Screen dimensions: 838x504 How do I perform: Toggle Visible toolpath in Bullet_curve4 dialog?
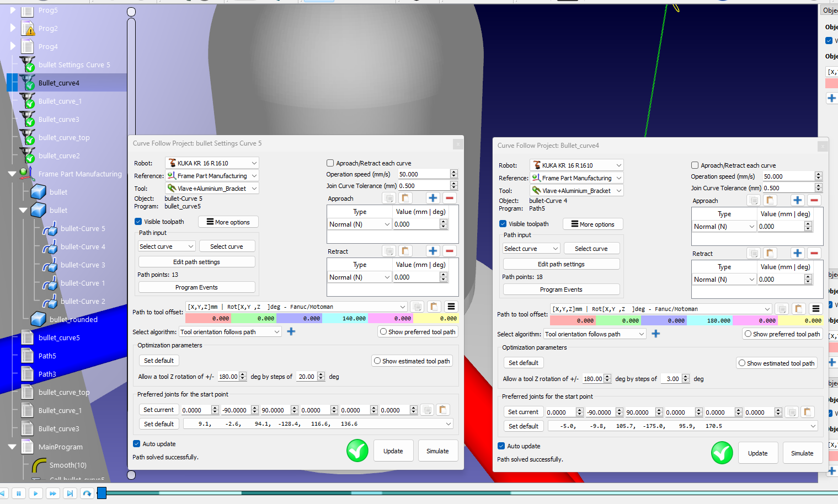[503, 224]
